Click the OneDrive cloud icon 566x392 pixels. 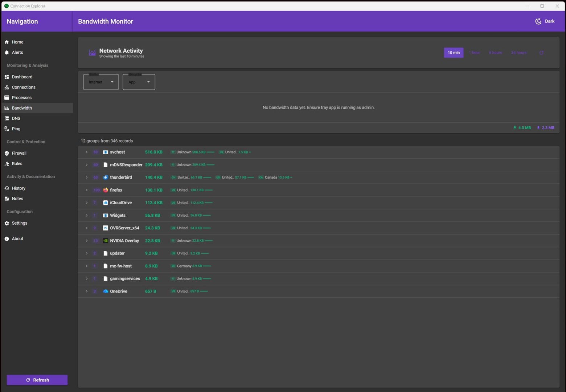pyautogui.click(x=106, y=291)
